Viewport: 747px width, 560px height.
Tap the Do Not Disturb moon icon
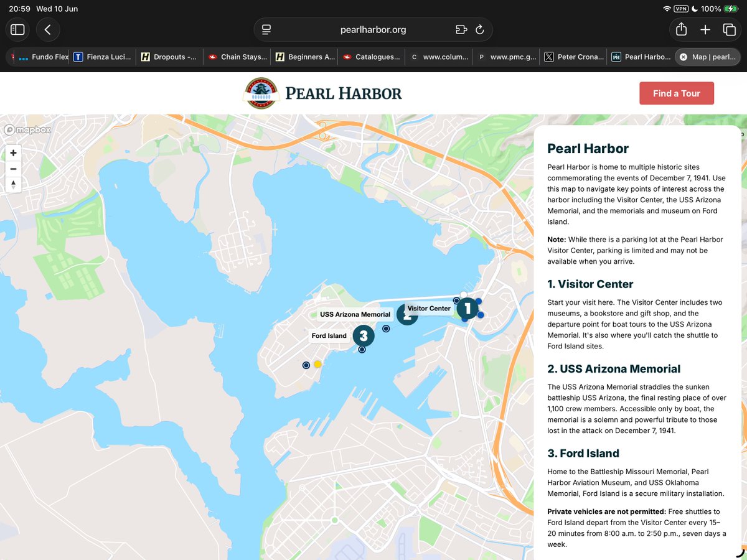(695, 9)
